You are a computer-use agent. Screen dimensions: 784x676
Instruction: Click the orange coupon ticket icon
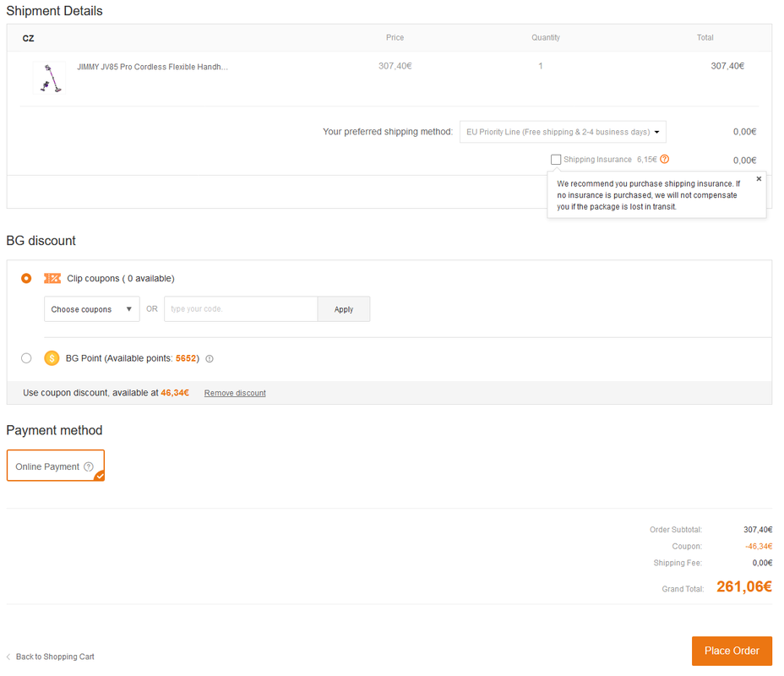52,278
